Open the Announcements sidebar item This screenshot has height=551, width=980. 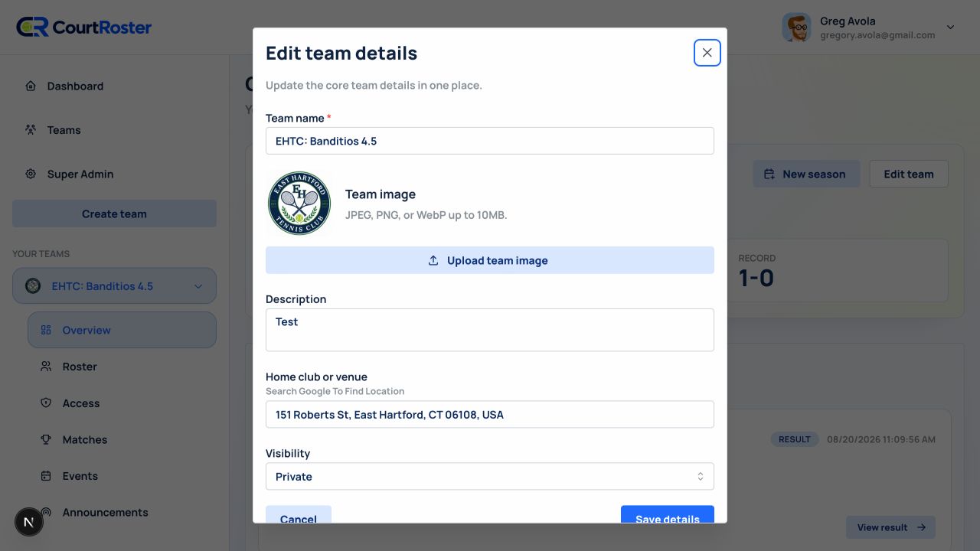[x=122, y=513]
